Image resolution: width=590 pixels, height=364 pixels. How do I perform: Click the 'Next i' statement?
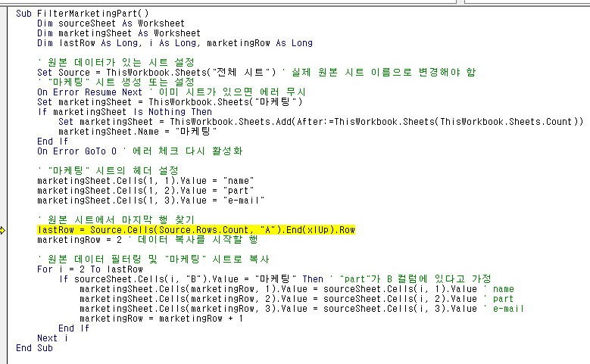[x=52, y=338]
